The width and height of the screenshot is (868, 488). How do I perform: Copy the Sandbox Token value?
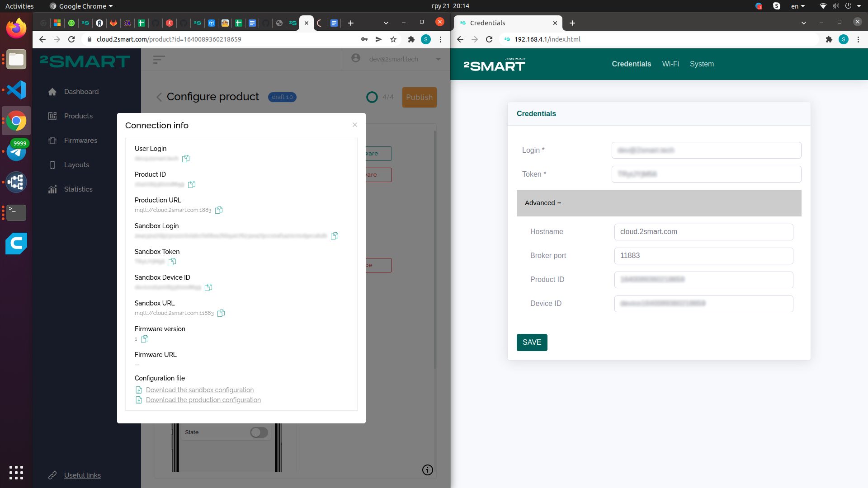click(172, 262)
